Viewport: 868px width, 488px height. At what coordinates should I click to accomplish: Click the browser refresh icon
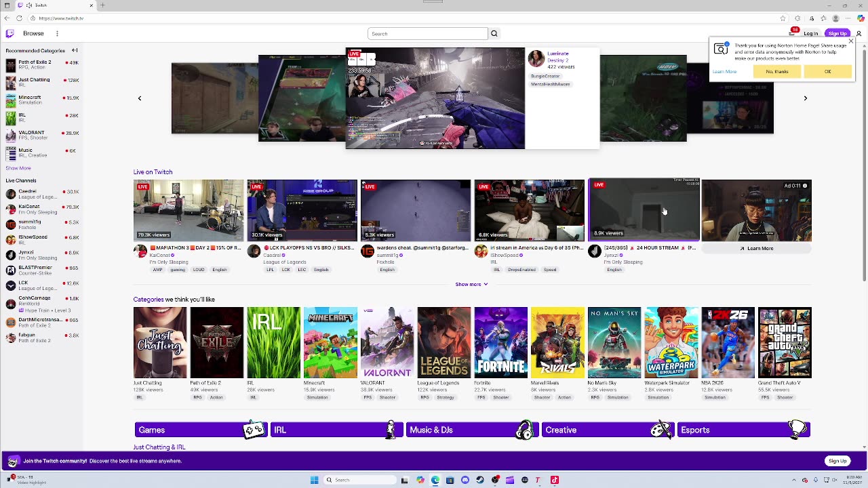pos(19,18)
